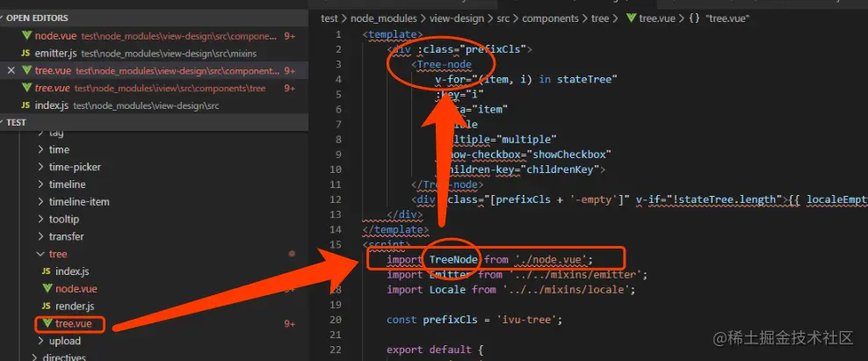Click the modified dot beside tree folder
This screenshot has height=361, width=868.
tap(292, 254)
